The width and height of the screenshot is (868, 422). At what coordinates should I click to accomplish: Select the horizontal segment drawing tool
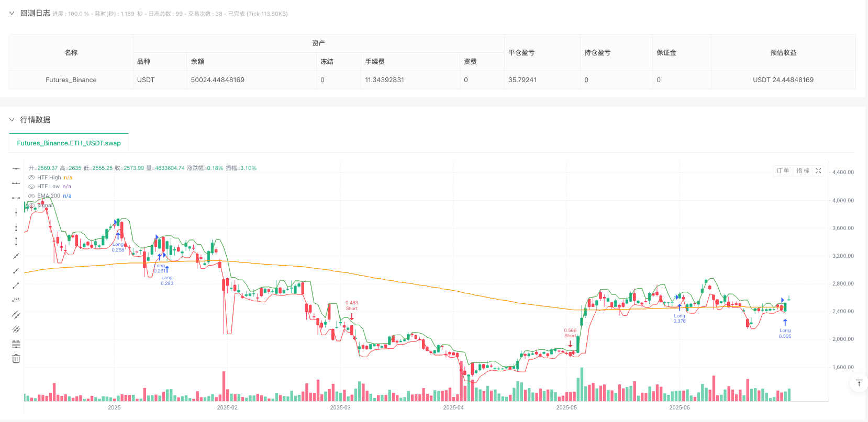[x=16, y=198]
